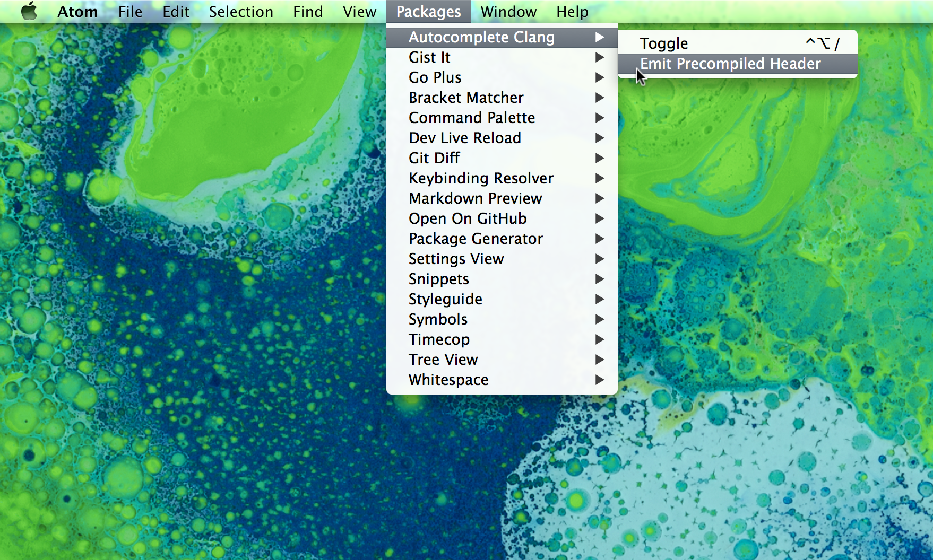Open the Atom application menu
The image size is (933, 560).
(x=77, y=12)
